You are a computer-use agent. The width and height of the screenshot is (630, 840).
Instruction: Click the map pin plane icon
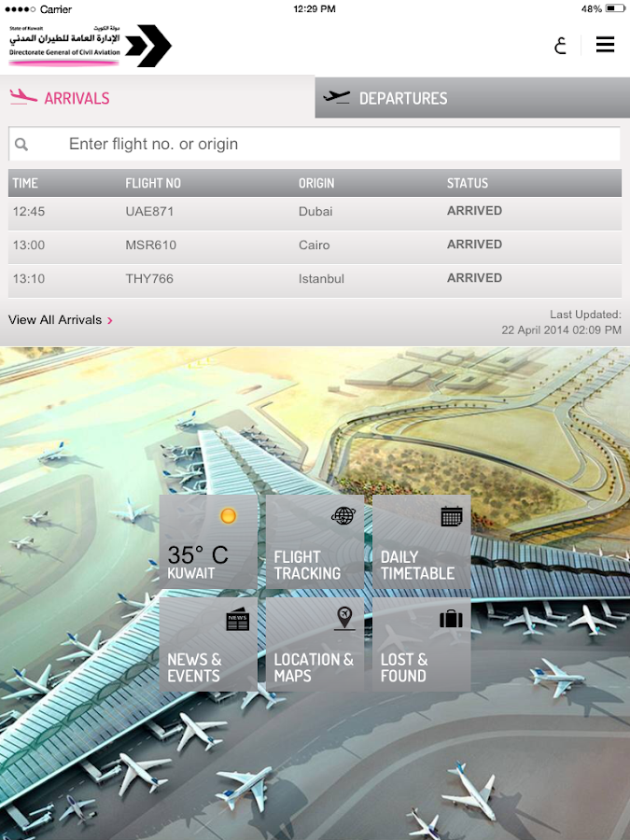343,618
